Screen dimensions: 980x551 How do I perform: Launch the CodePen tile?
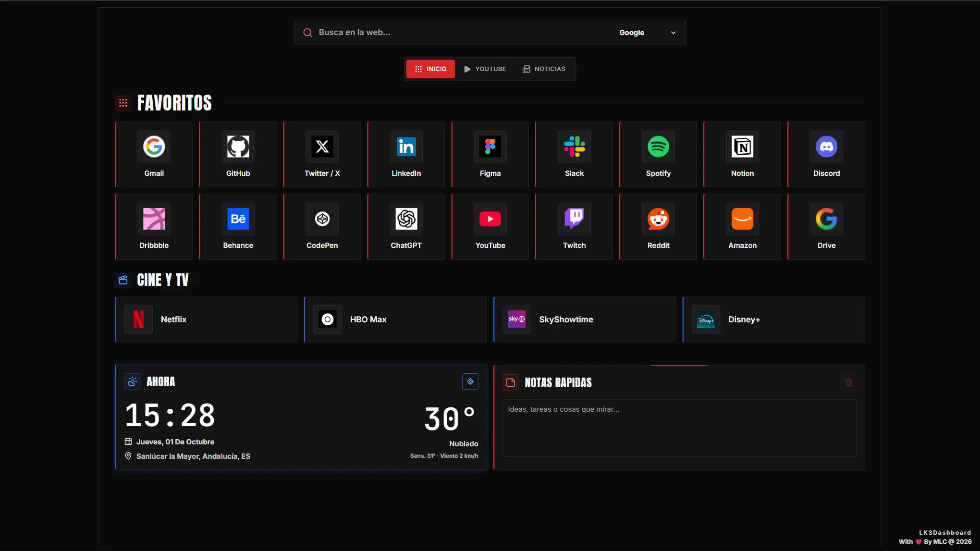(x=322, y=227)
